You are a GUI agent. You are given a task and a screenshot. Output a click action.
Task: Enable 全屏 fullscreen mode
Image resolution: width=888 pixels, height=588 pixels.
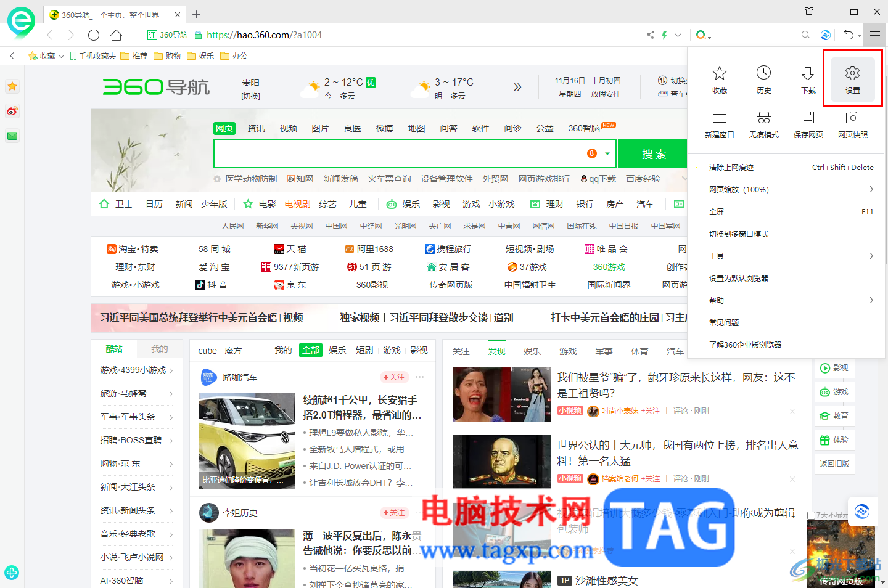[x=717, y=211]
